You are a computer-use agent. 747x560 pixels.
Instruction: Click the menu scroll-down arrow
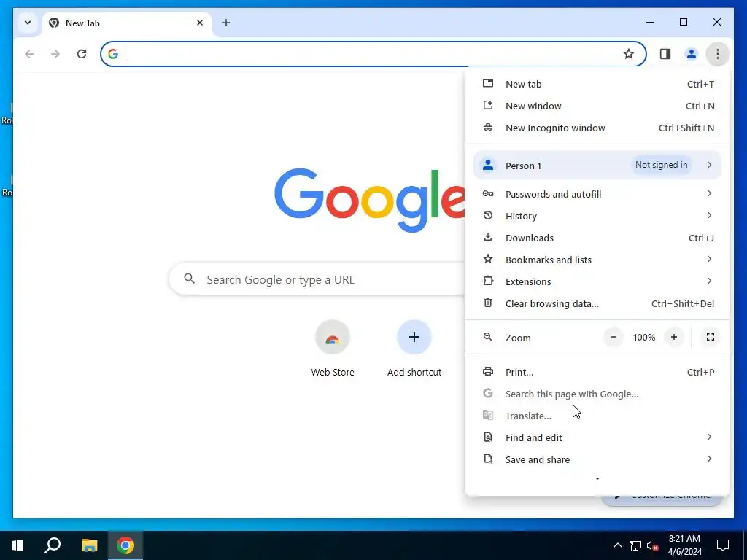coord(597,478)
